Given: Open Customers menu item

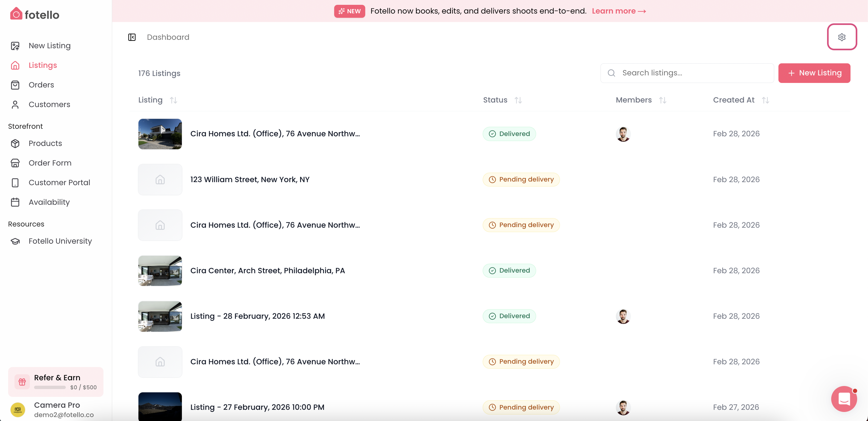Looking at the screenshot, I should coord(49,104).
